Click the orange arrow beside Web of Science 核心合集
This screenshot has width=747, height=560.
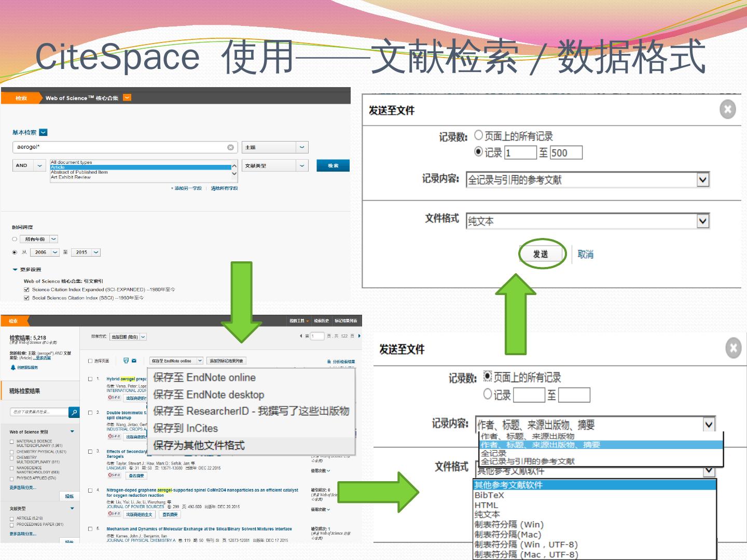pos(127,97)
